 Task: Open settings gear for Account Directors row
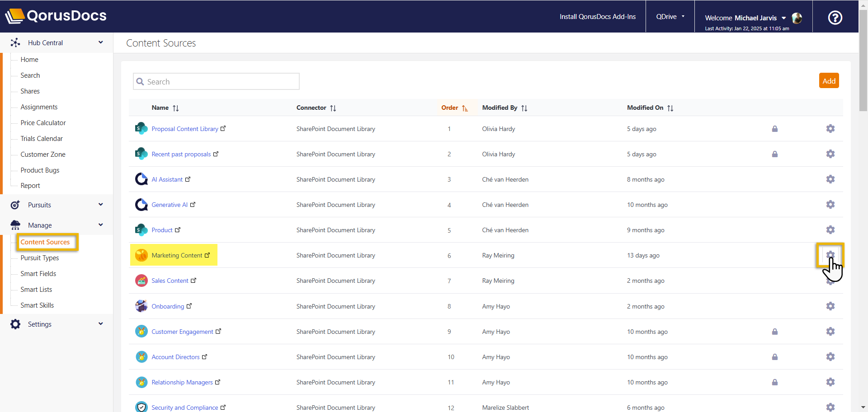pyautogui.click(x=830, y=357)
